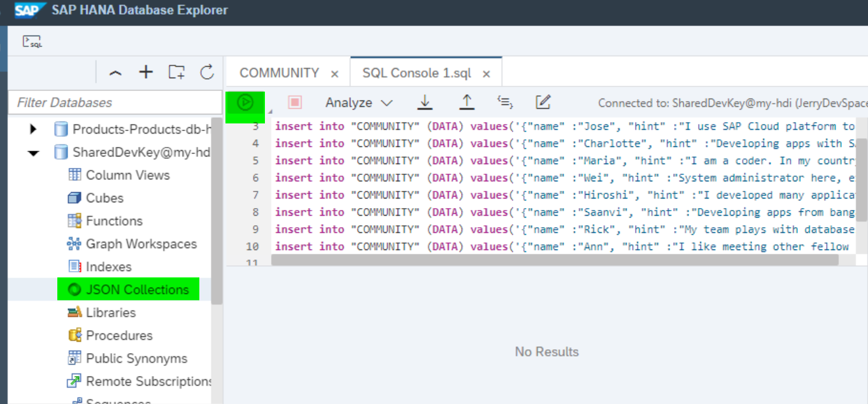Click the insert line for "Jose"
868x404 pixels.
pyautogui.click(x=565, y=126)
